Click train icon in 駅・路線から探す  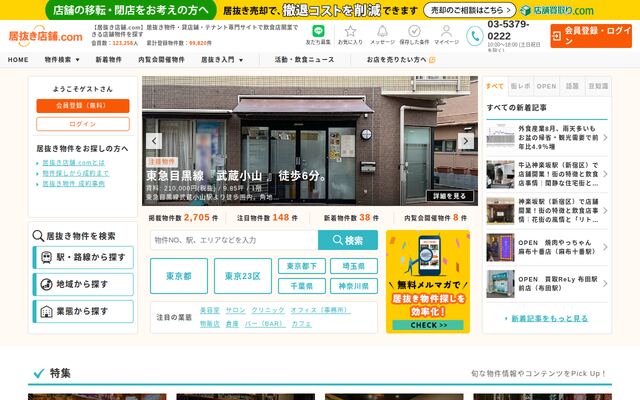[47, 257]
